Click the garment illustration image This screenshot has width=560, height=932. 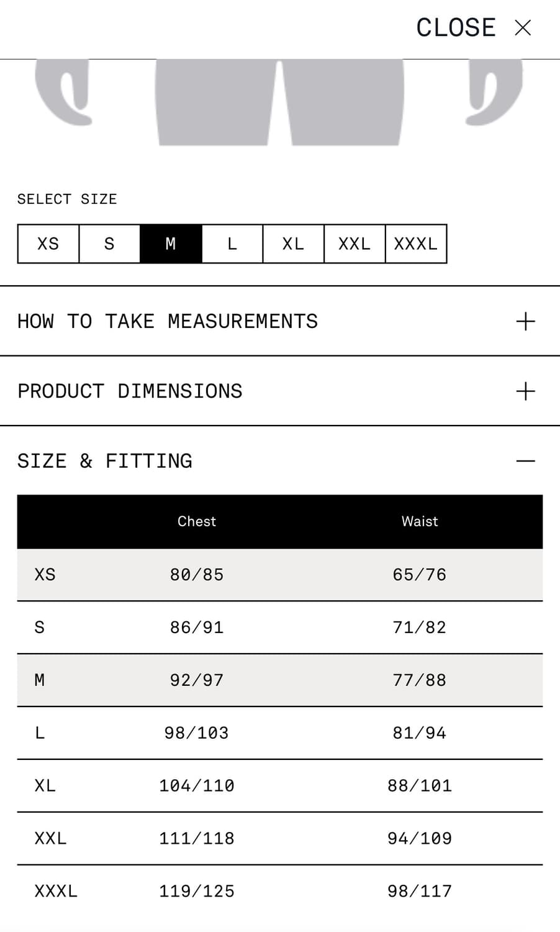click(x=279, y=103)
